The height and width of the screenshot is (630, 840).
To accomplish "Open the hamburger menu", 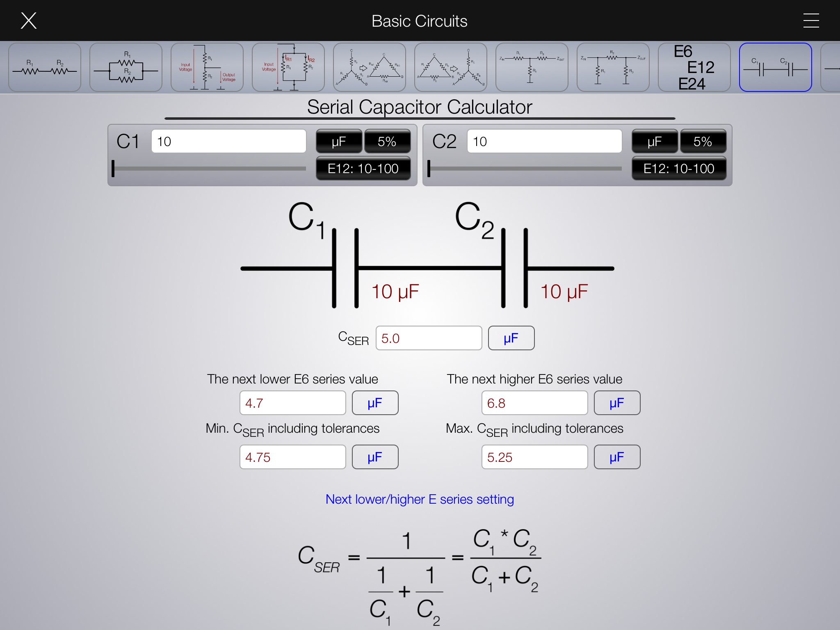I will click(x=811, y=21).
